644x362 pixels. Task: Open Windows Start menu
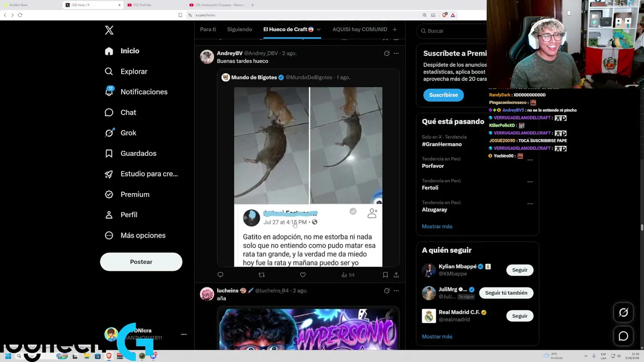(8, 356)
